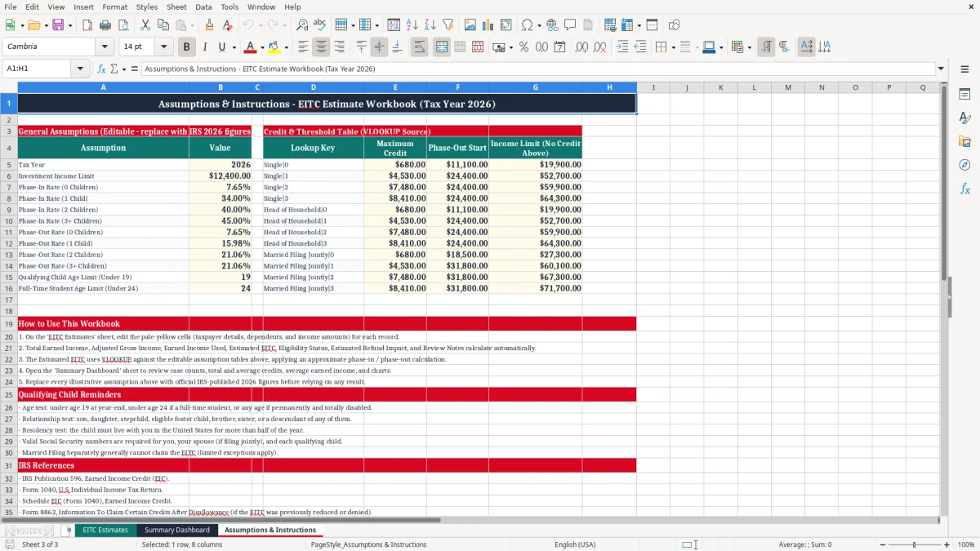Toggle Wrap Text
The height and width of the screenshot is (551, 980).
click(420, 47)
